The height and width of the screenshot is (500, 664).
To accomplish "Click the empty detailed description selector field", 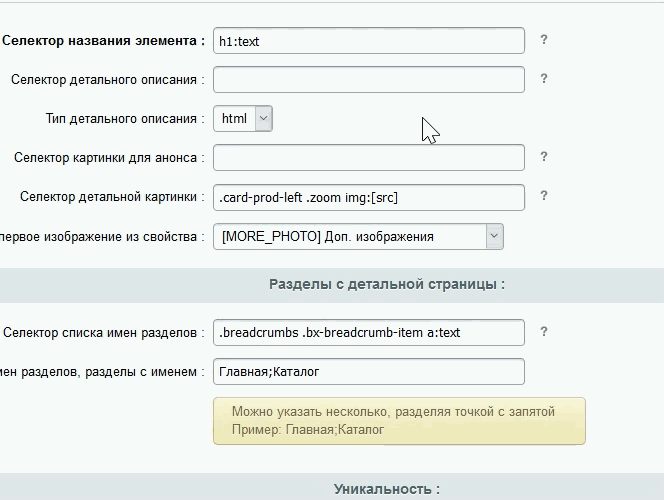I will (369, 80).
